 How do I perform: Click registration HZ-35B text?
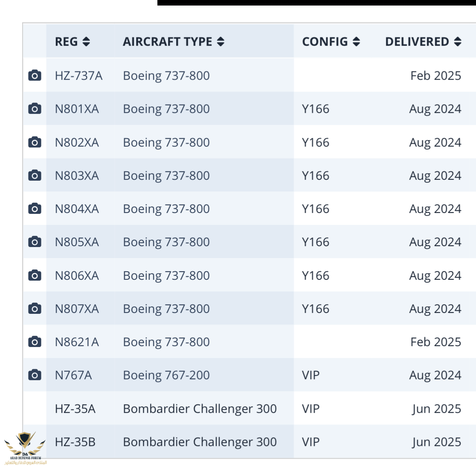click(x=75, y=442)
